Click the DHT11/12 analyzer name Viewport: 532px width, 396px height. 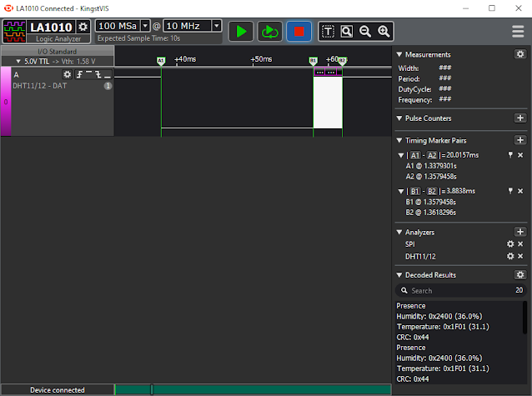click(420, 257)
